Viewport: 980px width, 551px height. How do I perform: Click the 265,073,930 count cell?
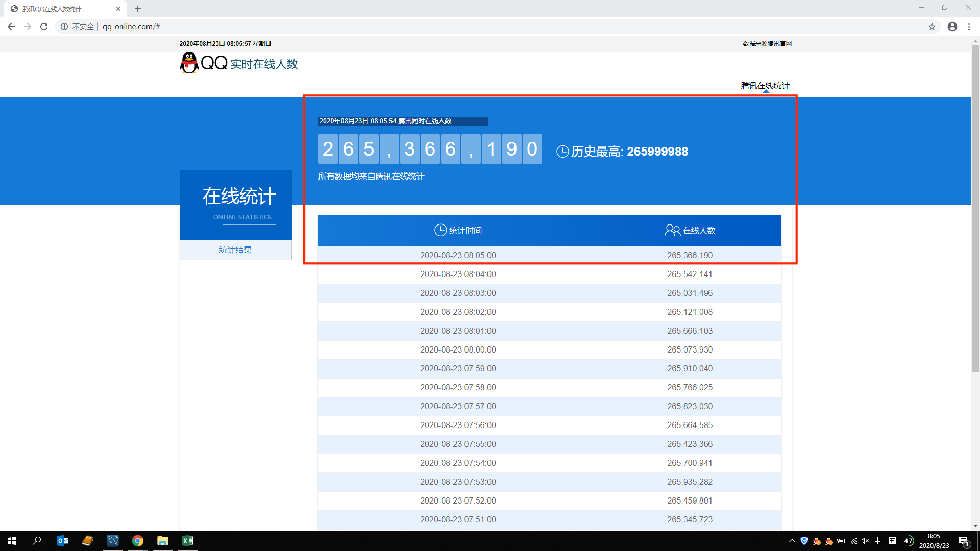pyautogui.click(x=690, y=349)
